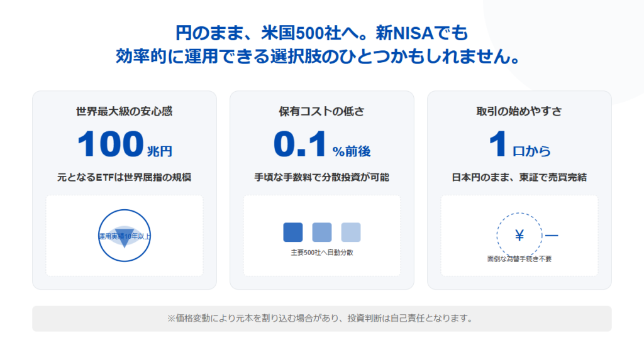Image resolution: width=644 pixels, height=338 pixels.
Task: Click the dark blue square icon
Action: click(293, 232)
